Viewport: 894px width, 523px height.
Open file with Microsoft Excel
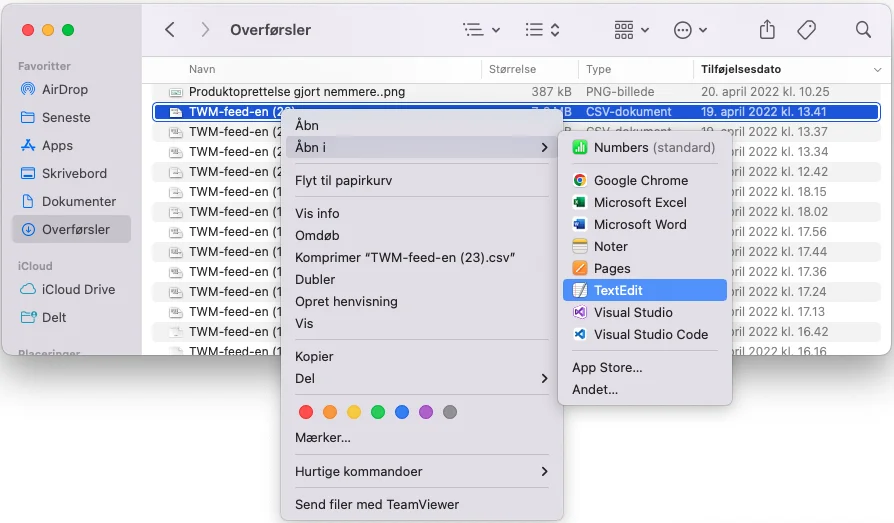(645, 202)
